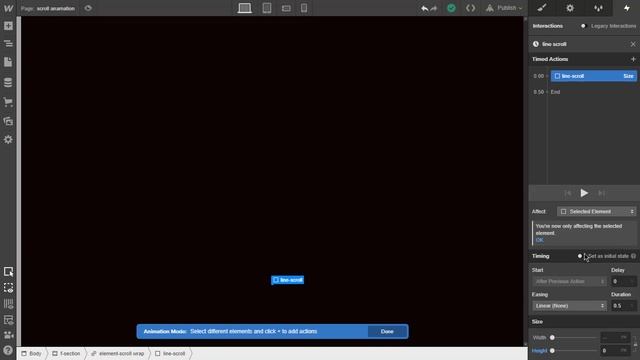
Task: Open the video tutorials camera icon
Action: [8, 335]
